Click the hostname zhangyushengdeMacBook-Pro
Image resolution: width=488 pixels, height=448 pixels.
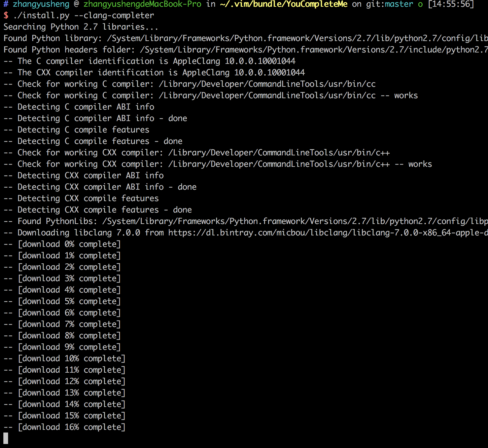point(142,4)
